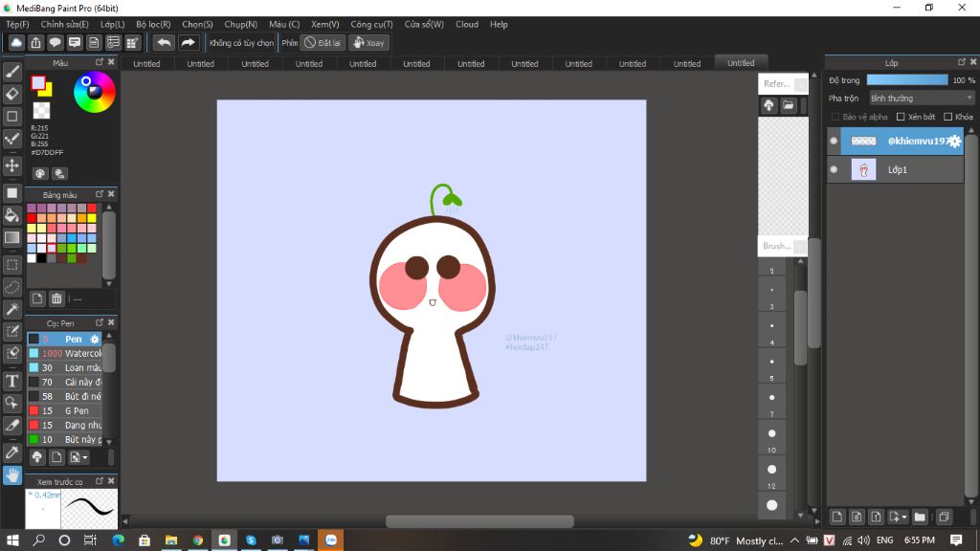The height and width of the screenshot is (551, 980).
Task: Open the Cloud menu
Action: coord(467,24)
